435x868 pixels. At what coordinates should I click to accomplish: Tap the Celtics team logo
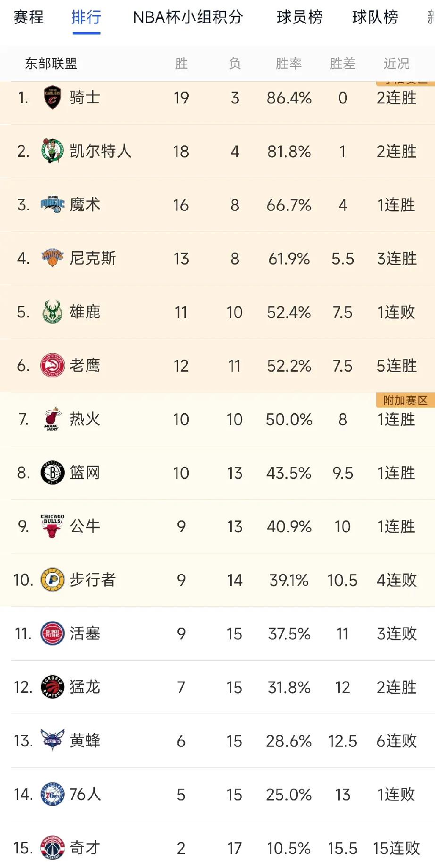(52, 151)
